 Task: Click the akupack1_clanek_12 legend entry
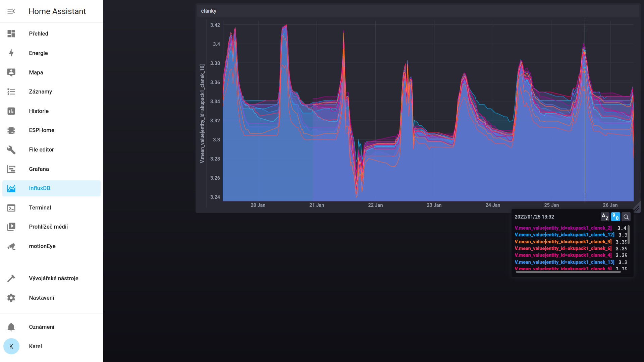(564, 235)
